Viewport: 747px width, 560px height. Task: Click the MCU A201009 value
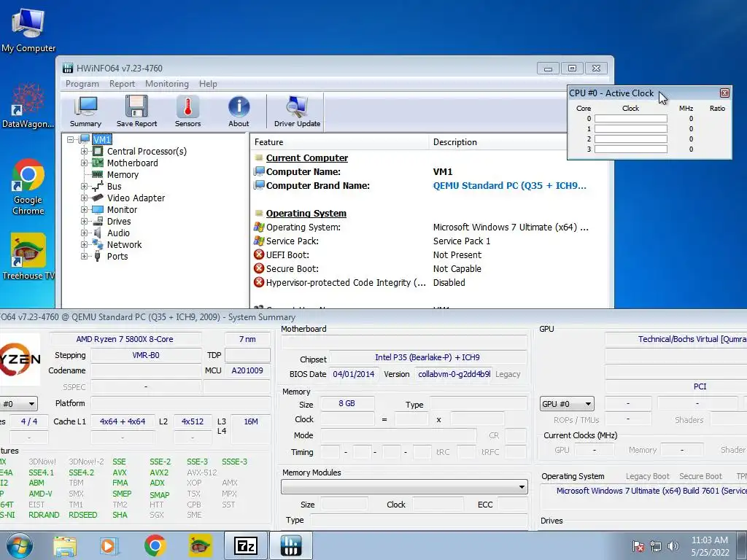click(247, 370)
